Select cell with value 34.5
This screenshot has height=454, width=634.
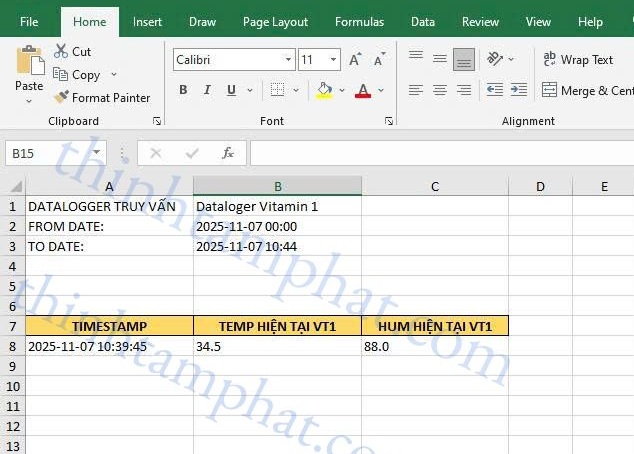(x=277, y=346)
